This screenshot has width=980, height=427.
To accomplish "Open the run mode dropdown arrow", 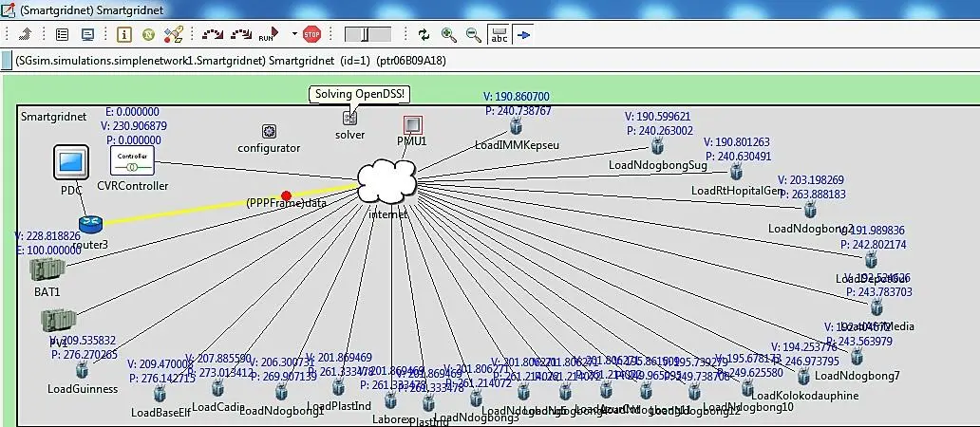I will point(294,35).
